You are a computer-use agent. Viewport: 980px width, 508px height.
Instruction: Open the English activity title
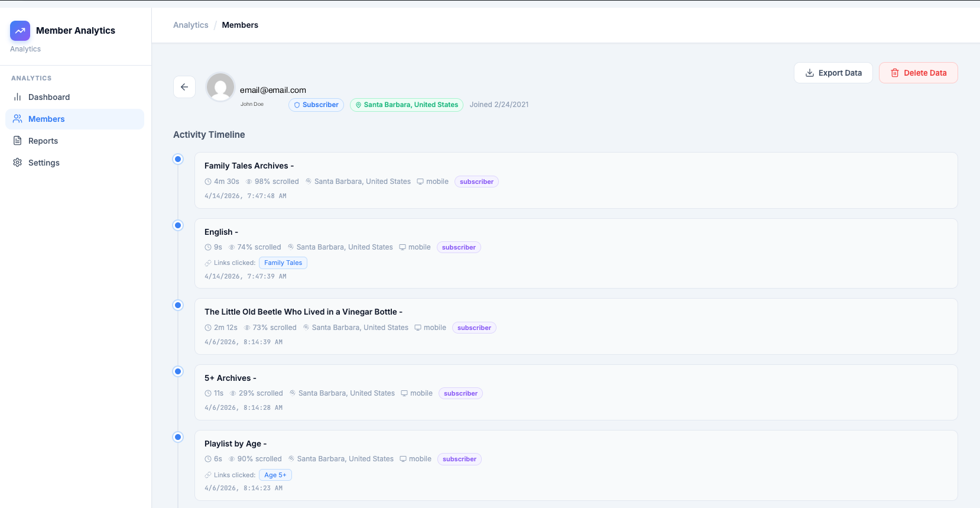[221, 232]
